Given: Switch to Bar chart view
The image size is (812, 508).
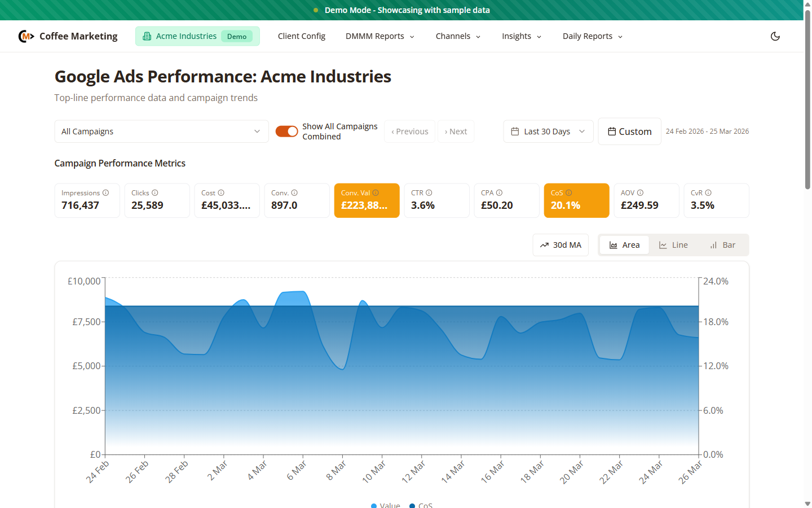Looking at the screenshot, I should coord(722,244).
